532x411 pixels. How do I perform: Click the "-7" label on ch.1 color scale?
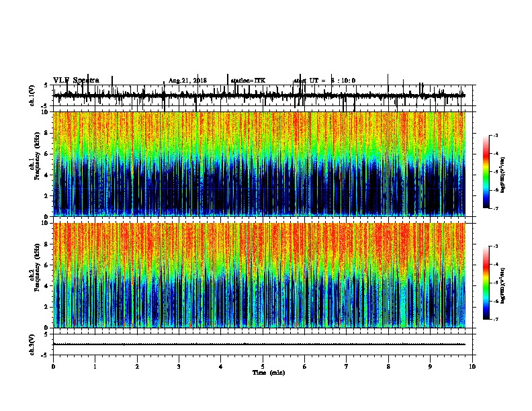tap(496, 208)
